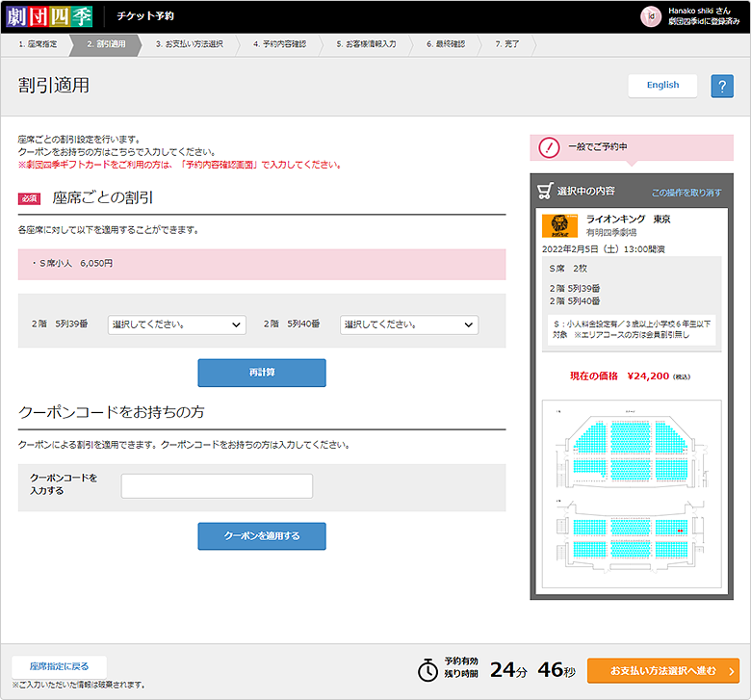Click the 2022年2月5日 performance date text

pos(603,249)
